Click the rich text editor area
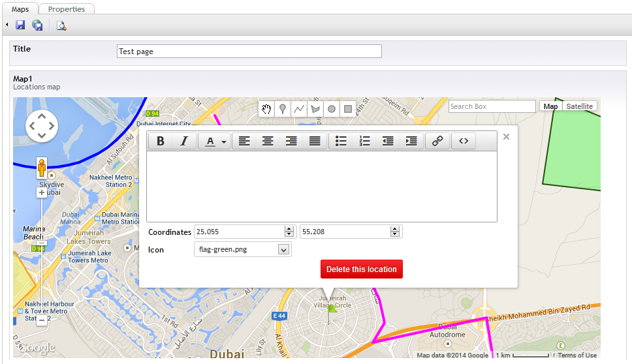The image size is (632, 364). point(322,187)
